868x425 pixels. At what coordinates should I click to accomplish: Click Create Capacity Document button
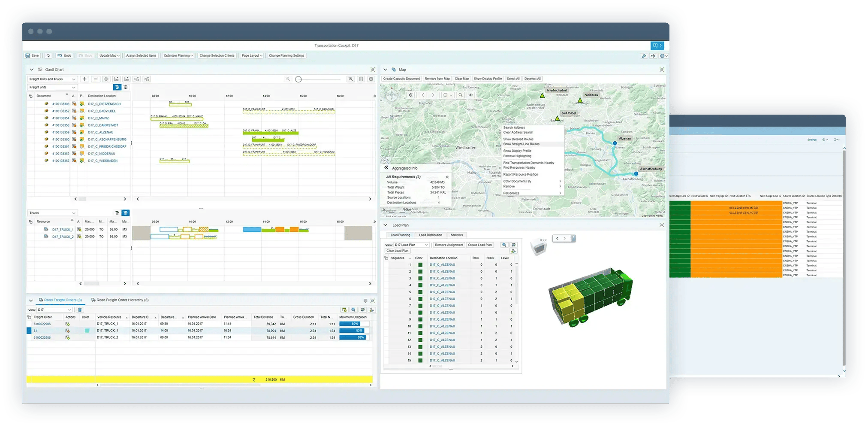(401, 79)
